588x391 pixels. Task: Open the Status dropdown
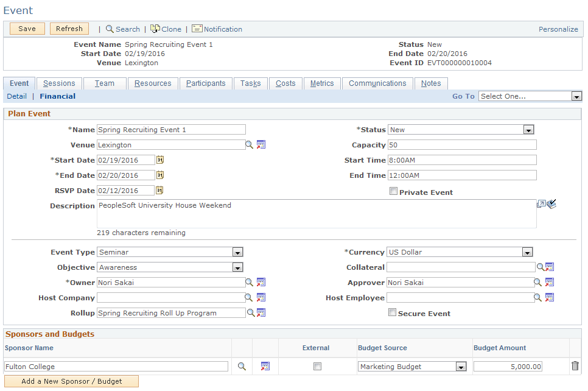(x=528, y=129)
